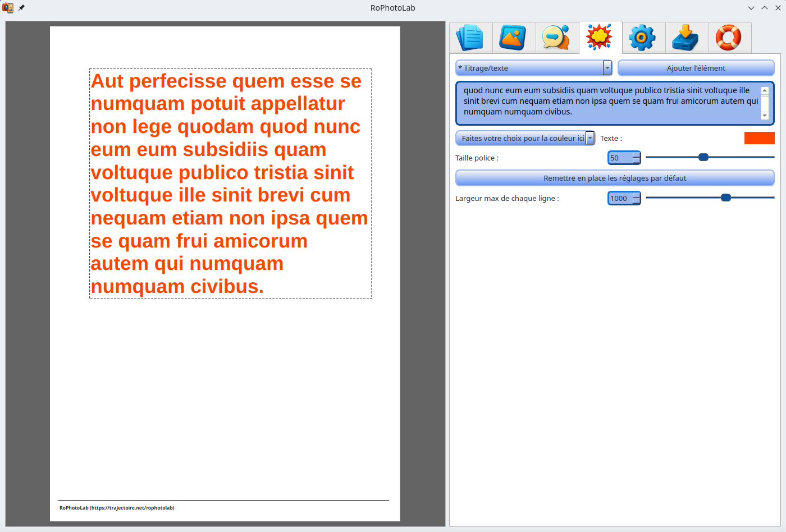
Task: Click the Largeur max line width slider handle
Action: pyautogui.click(x=726, y=198)
